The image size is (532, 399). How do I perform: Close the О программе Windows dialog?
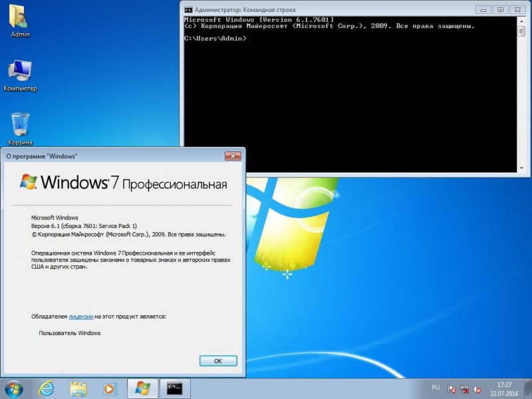pyautogui.click(x=233, y=156)
